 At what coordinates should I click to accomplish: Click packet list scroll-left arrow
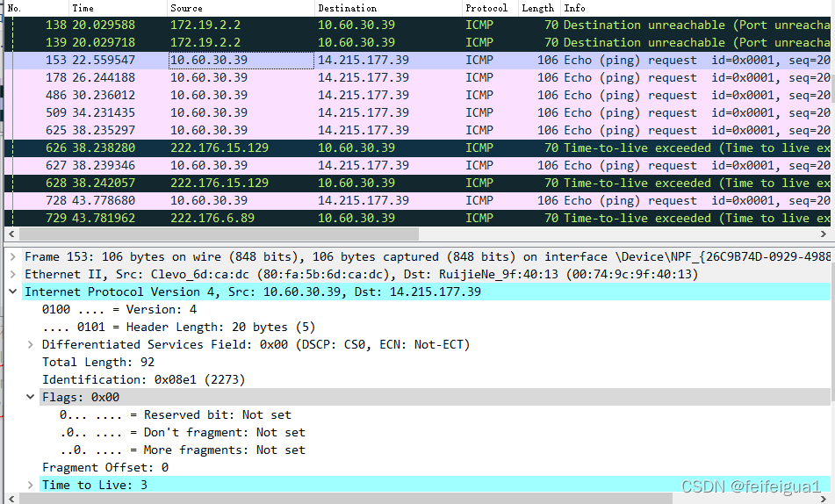tap(11, 234)
